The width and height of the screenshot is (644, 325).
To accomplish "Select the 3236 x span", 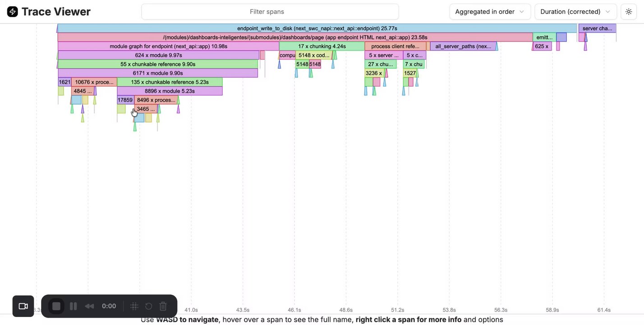I will click(374, 73).
